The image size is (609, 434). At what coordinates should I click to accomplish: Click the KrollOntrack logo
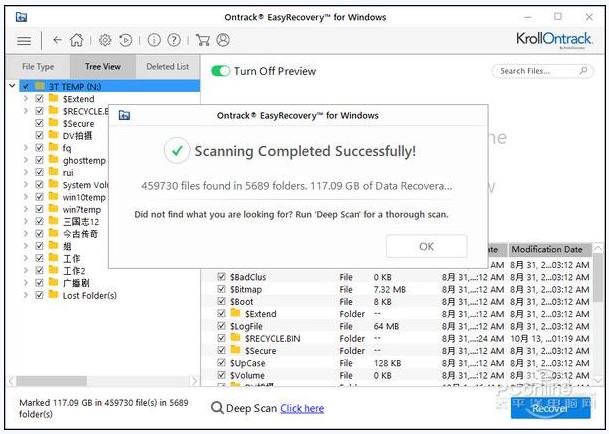[x=553, y=40]
